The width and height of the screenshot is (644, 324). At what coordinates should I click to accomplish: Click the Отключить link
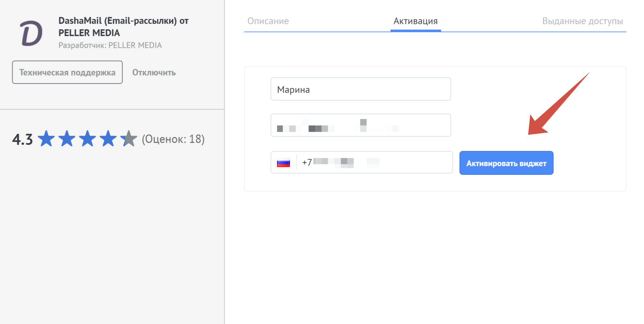(154, 72)
